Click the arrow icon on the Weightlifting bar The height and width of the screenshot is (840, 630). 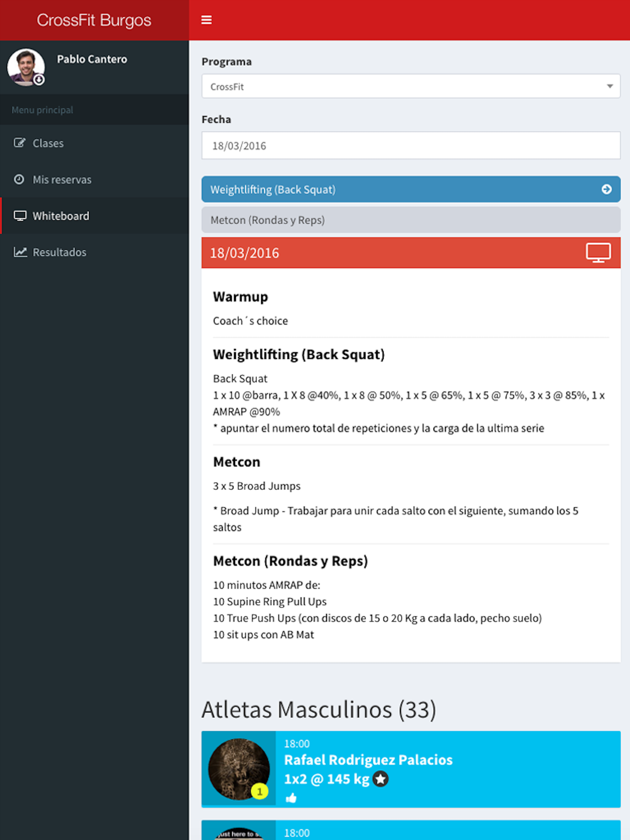(607, 189)
